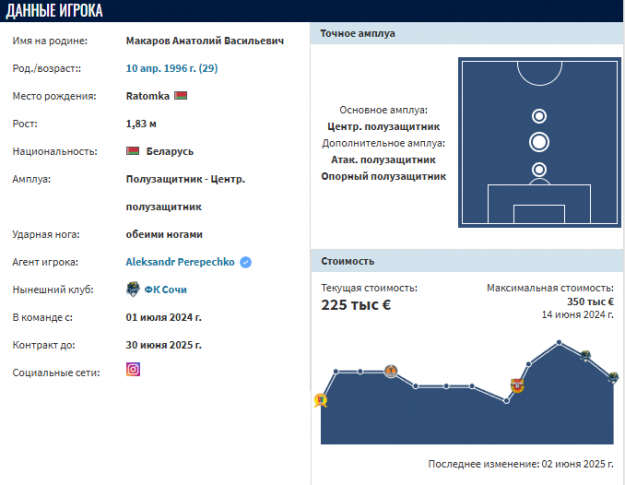Image resolution: width=625 pixels, height=485 pixels.
Task: Select the defensive midfielder marker on pitch
Action: 539,170
